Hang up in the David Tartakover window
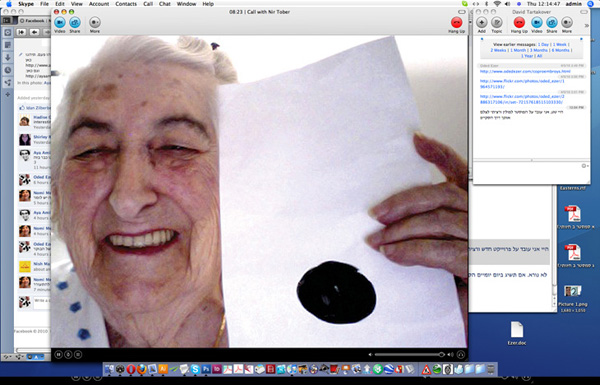Image resolution: width=600 pixels, height=385 pixels. pos(519,23)
